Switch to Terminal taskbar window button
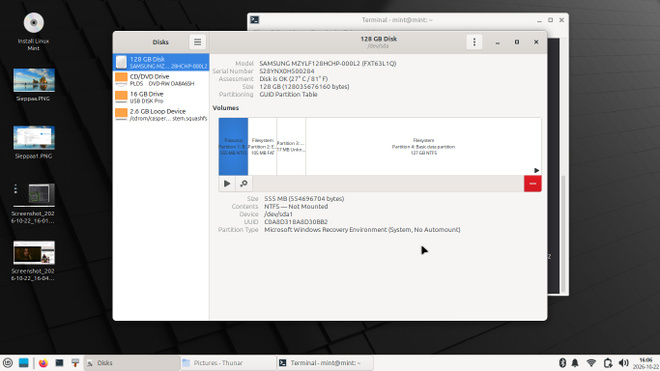 (x=325, y=363)
